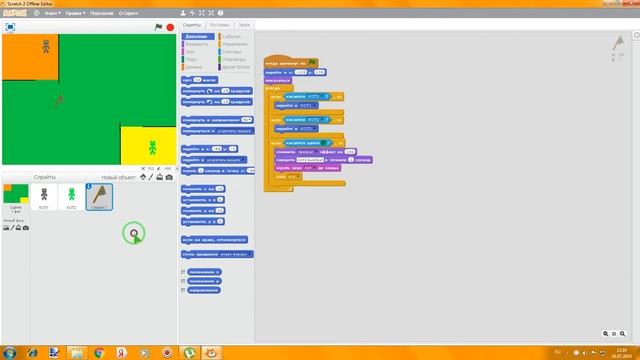Viewport: 640px width, 360px height.
Task: Switch to the Звуки tab
Action: click(244, 25)
